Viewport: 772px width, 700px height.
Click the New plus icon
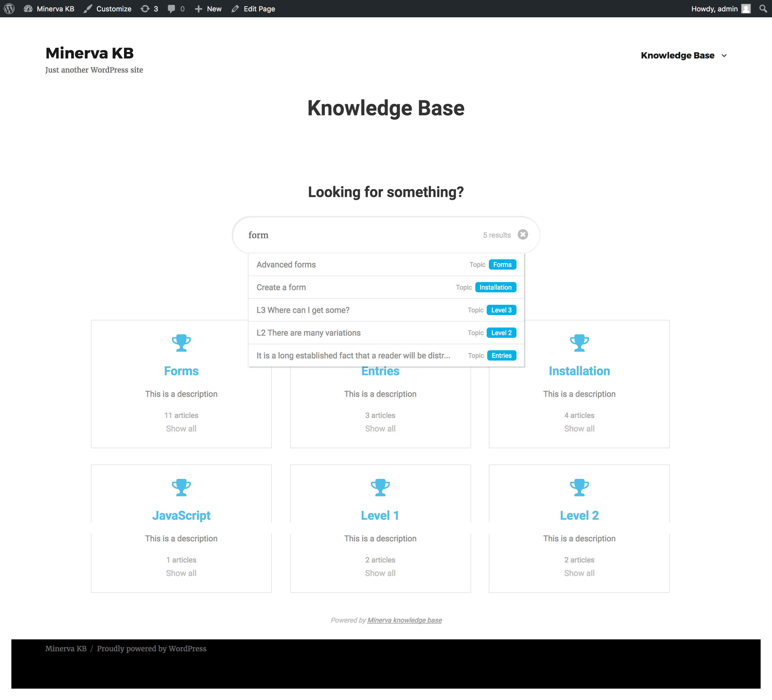[198, 8]
